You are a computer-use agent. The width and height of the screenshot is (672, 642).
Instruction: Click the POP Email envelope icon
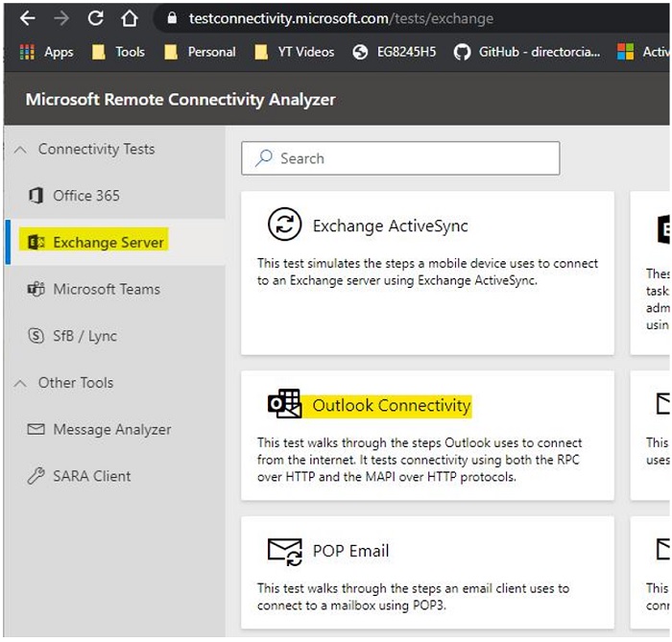coord(285,552)
